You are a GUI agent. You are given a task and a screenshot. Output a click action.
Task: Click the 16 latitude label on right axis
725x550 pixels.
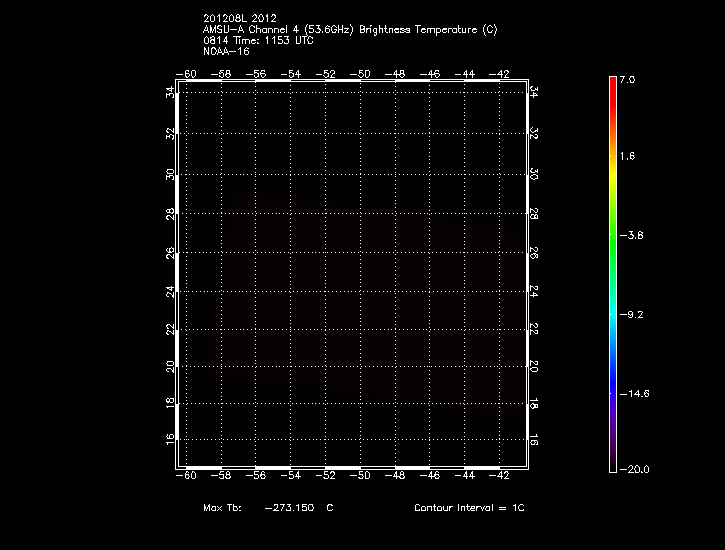(x=534, y=439)
